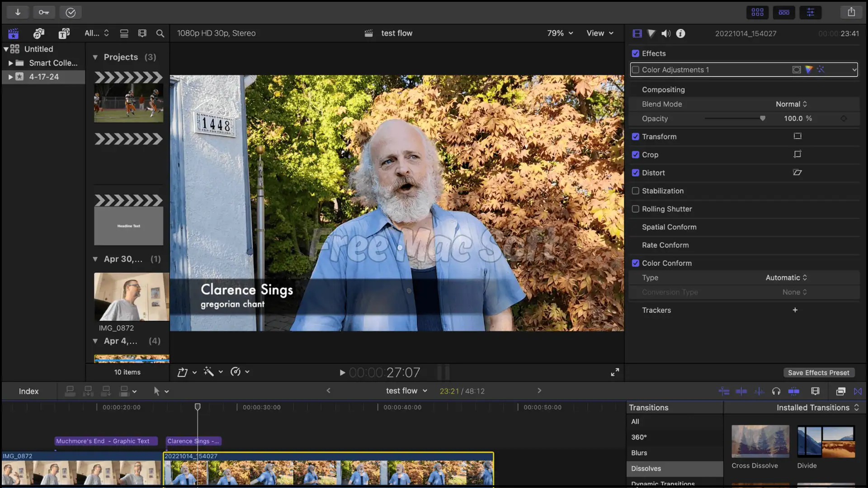The image size is (868, 488).
Task: Change the Color Conform Type dropdown
Action: [785, 277]
